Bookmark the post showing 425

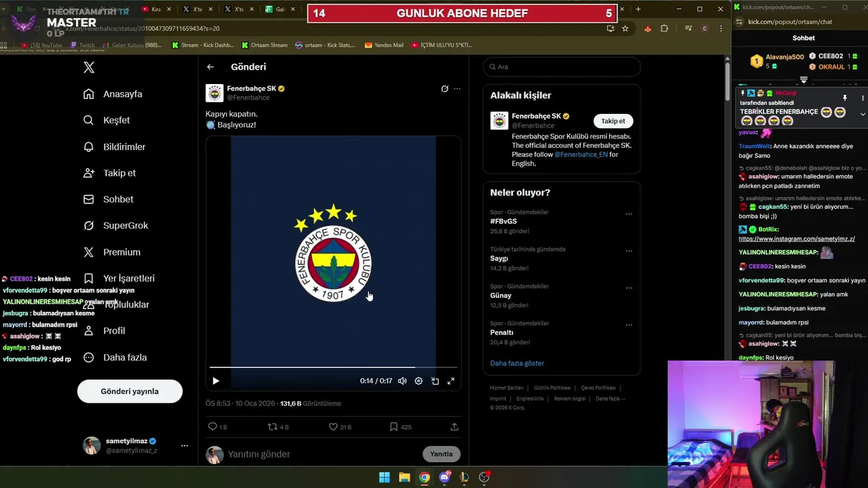coord(400,427)
